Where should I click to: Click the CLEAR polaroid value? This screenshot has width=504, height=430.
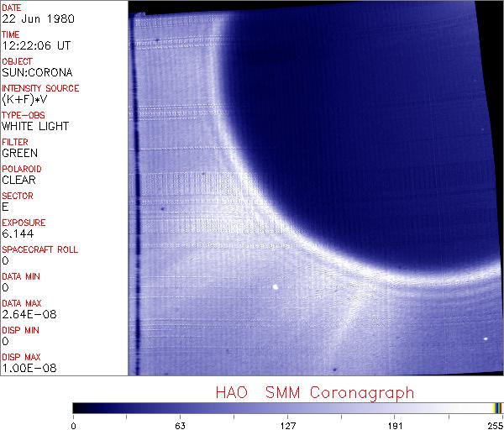[19, 180]
